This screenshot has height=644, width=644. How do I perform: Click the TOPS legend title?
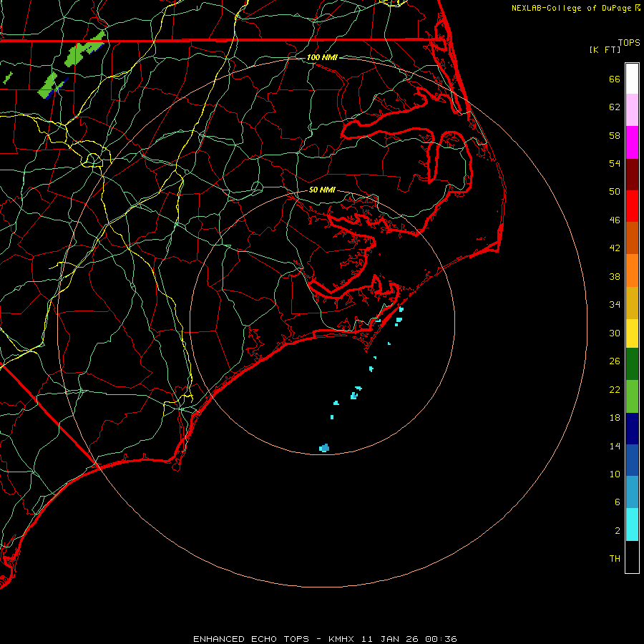tap(629, 43)
